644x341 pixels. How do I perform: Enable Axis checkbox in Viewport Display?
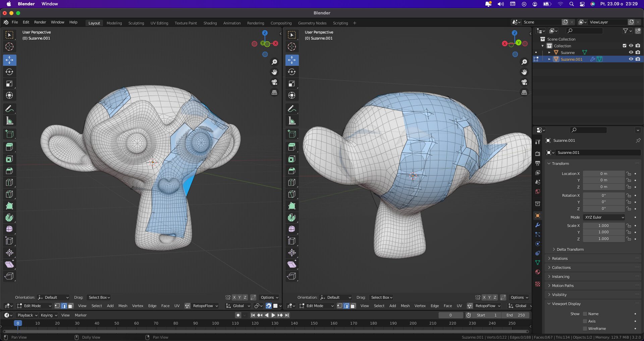(x=585, y=321)
